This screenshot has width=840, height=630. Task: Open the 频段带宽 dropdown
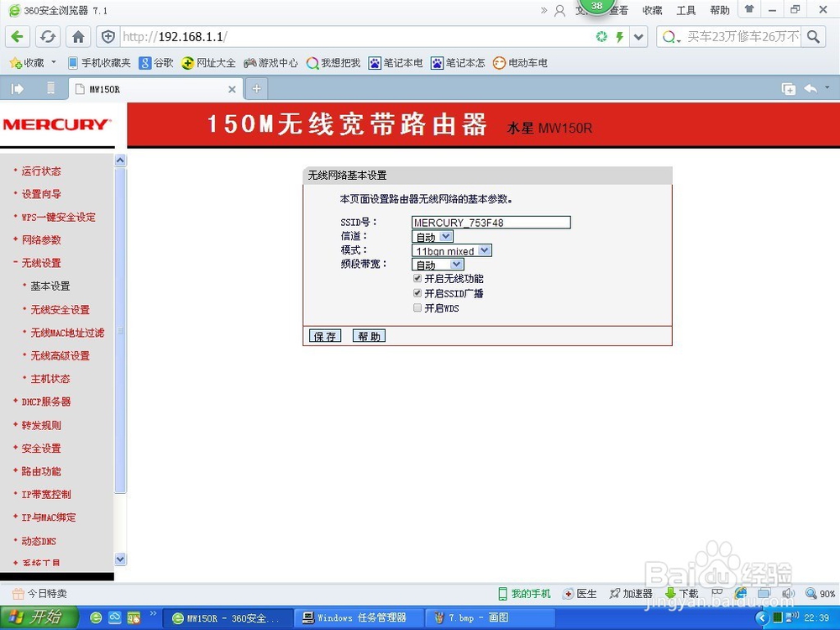[x=437, y=265]
